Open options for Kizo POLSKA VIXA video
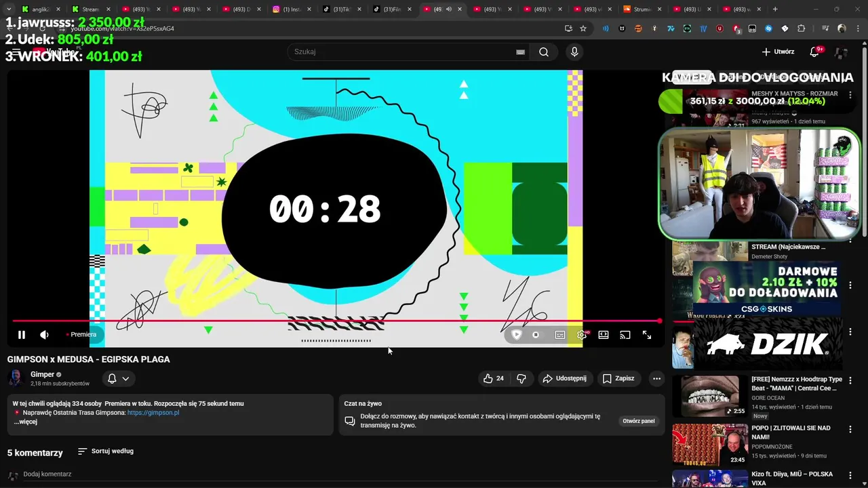This screenshot has width=868, height=488. [850, 475]
